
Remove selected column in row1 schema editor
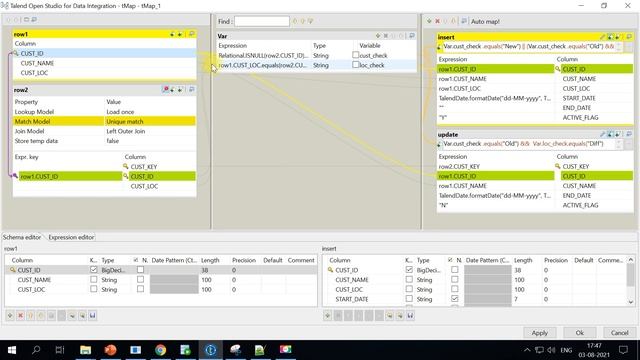20,316
